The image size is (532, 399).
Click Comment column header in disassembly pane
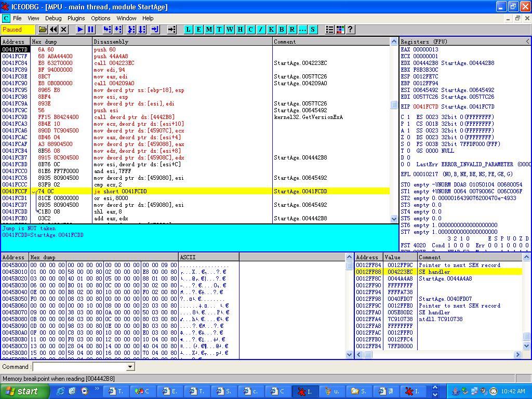pos(331,42)
